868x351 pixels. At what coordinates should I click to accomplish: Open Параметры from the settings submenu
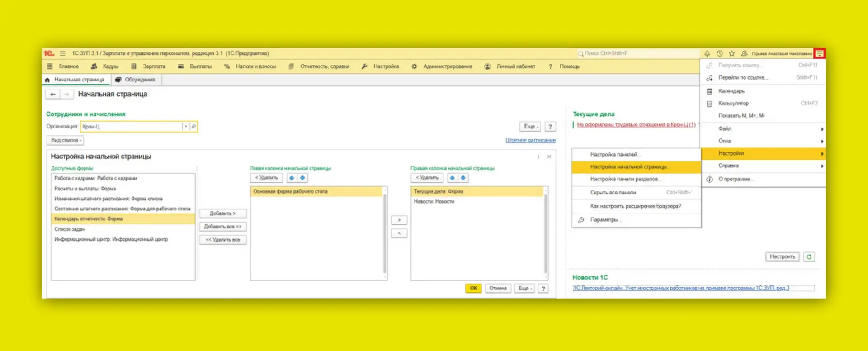(x=637, y=220)
